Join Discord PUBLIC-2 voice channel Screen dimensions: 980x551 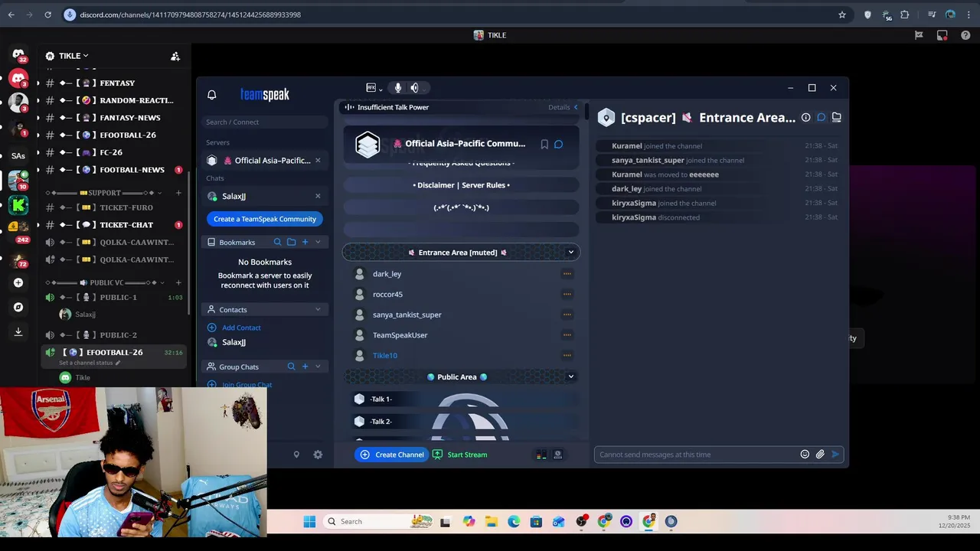tap(113, 335)
